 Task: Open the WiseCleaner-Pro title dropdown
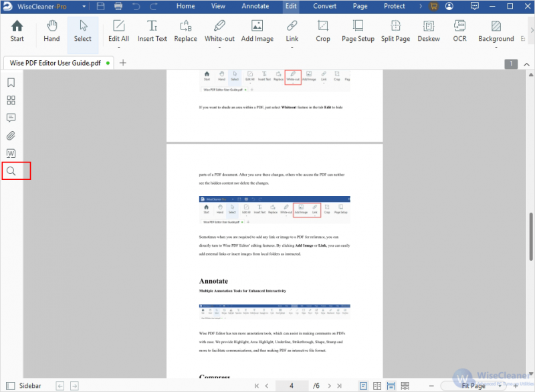pyautogui.click(x=84, y=6)
